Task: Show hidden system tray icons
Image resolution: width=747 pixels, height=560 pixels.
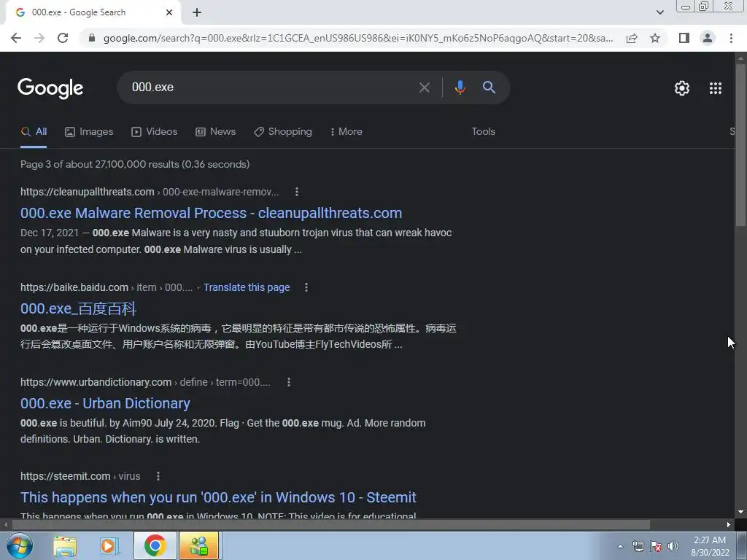Action: click(x=620, y=546)
